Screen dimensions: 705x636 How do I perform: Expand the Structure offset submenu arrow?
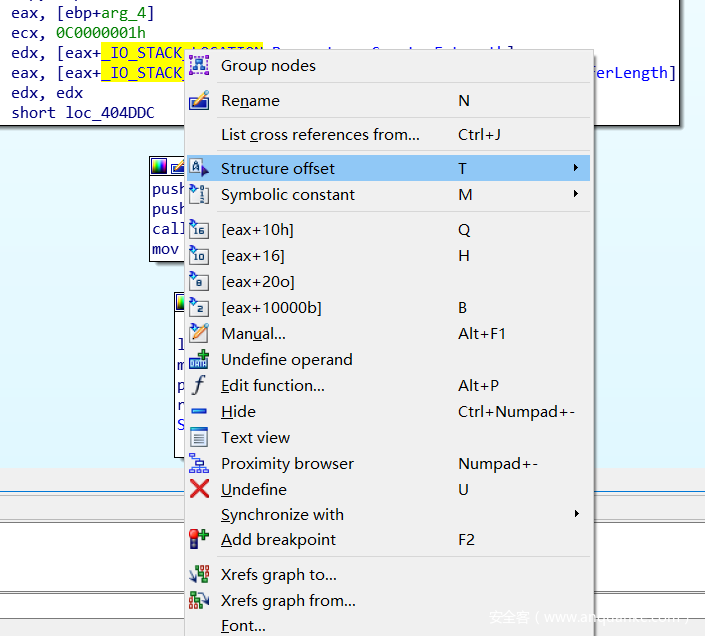click(x=576, y=169)
